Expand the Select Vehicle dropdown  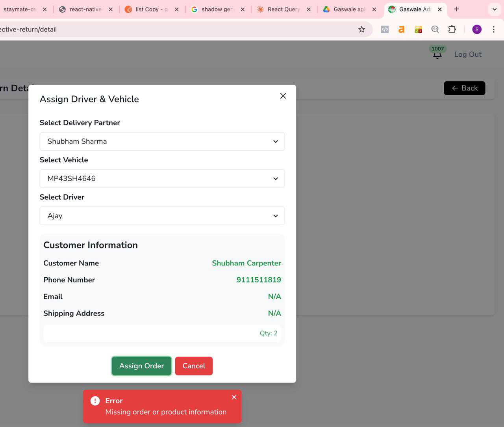point(162,179)
